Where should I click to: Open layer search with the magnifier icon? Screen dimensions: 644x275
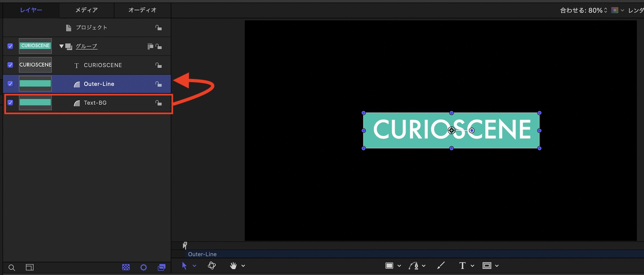(x=12, y=268)
